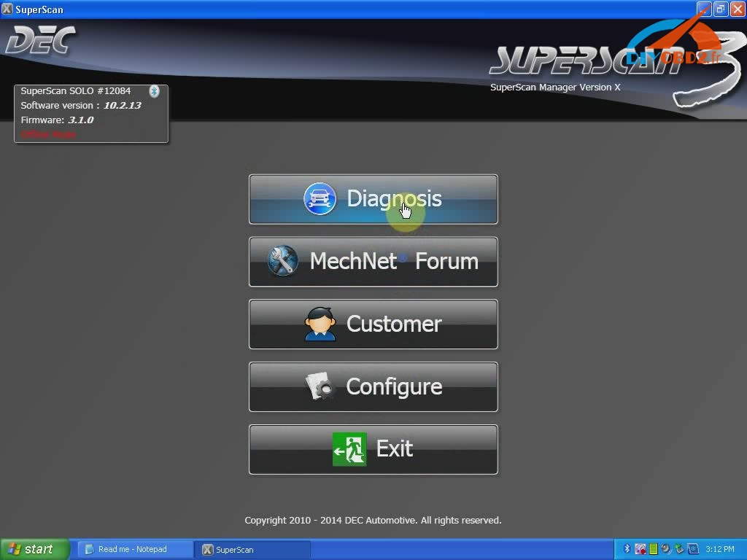
Task: Click the 'Firmware: 3.1.0' line
Action: pyautogui.click(x=57, y=120)
